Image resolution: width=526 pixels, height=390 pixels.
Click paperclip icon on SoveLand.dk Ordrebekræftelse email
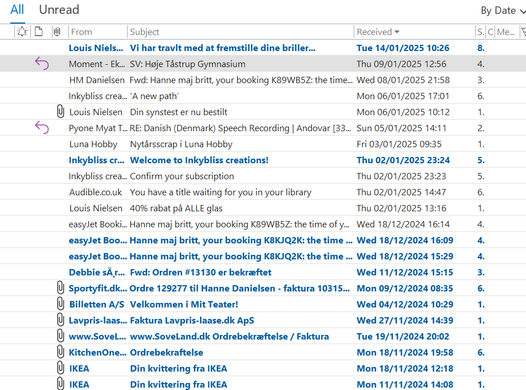coord(60,336)
